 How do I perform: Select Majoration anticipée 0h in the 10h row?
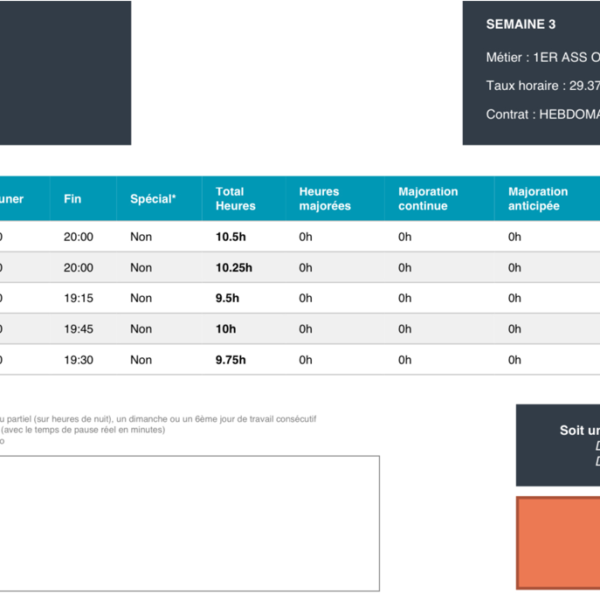[515, 329]
